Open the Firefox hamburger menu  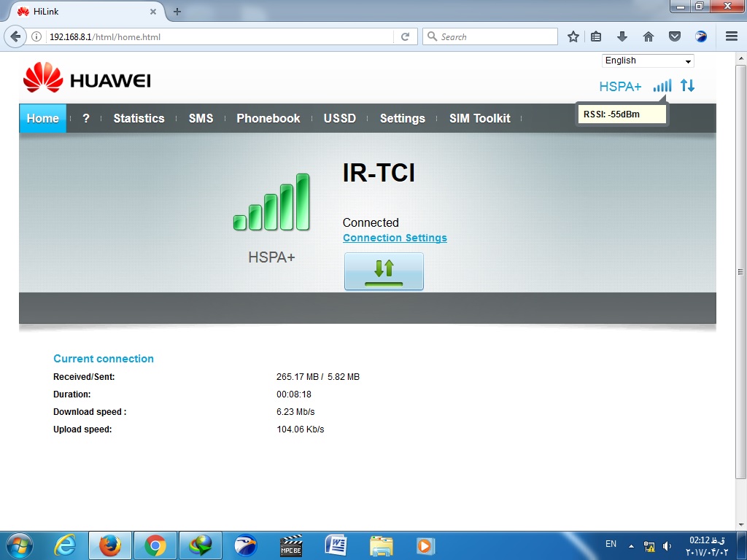[x=732, y=36]
